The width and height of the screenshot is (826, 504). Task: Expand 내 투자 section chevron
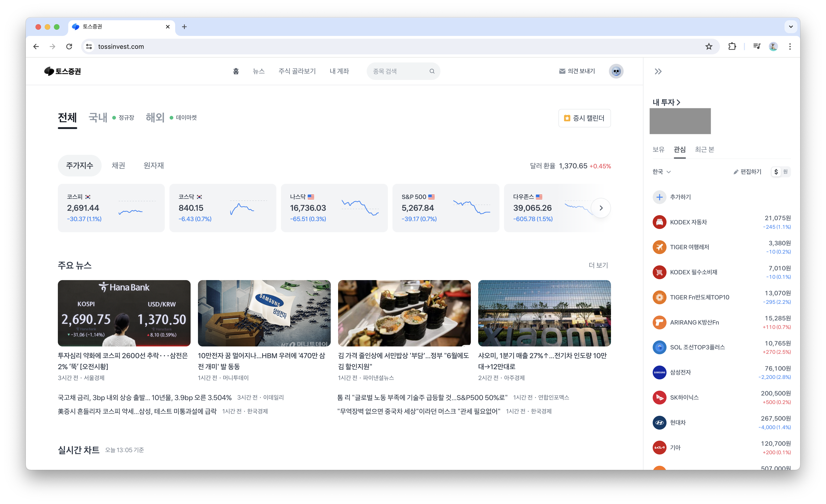pyautogui.click(x=678, y=102)
